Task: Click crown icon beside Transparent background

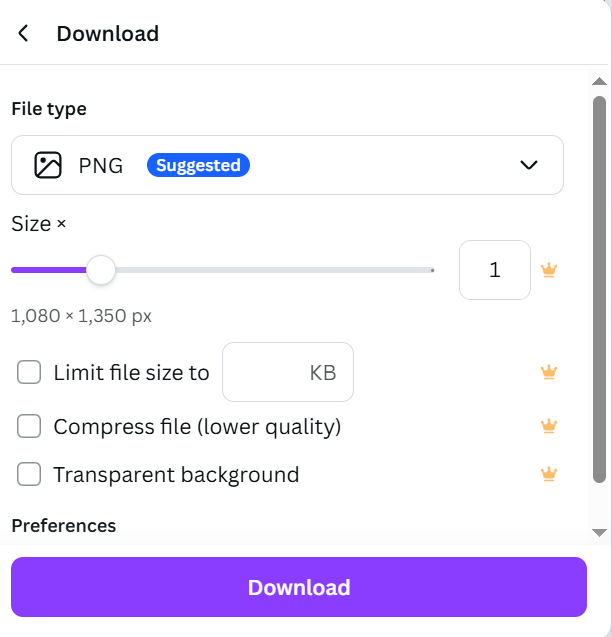Action: (548, 474)
